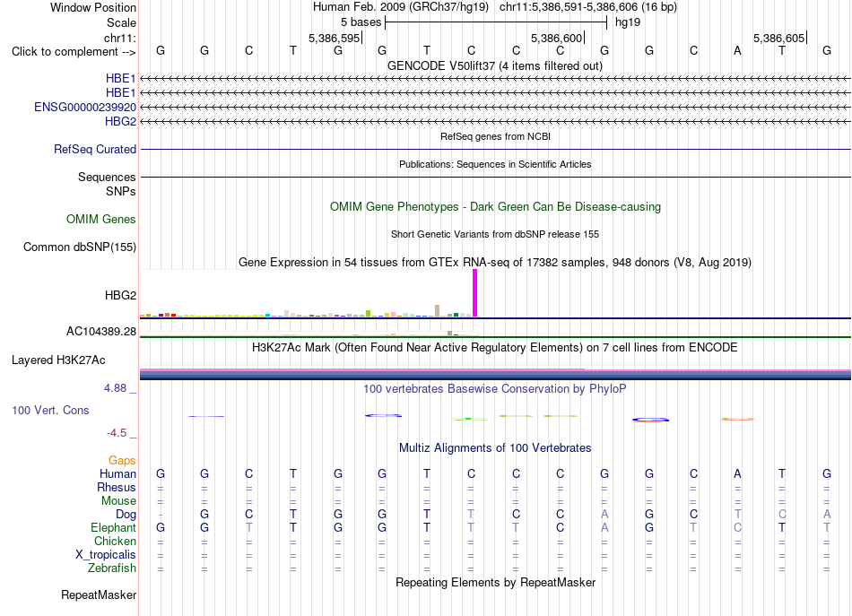Click the A base in the Human alignment row
Screen dimensions: 852x616
737,473
